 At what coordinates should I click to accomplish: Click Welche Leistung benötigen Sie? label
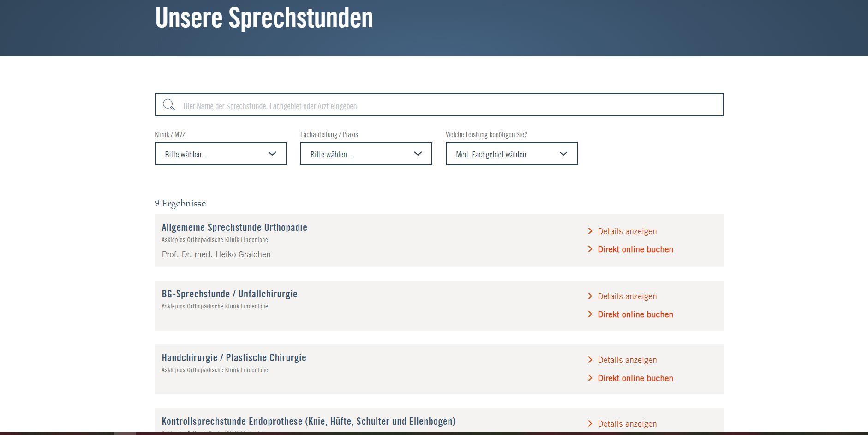[486, 134]
